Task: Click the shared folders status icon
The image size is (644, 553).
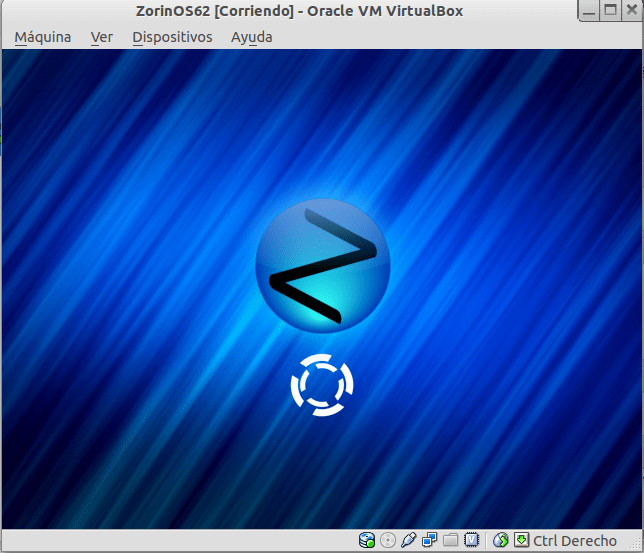Action: (x=451, y=541)
